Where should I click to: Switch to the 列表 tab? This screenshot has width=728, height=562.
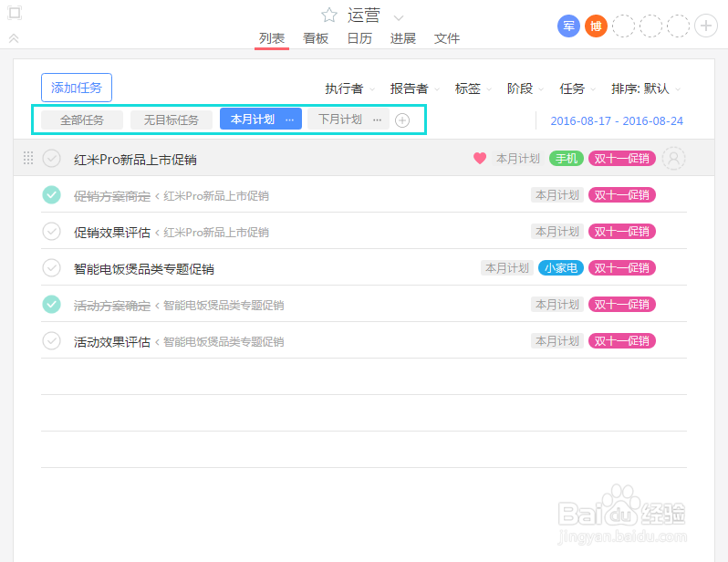[272, 38]
